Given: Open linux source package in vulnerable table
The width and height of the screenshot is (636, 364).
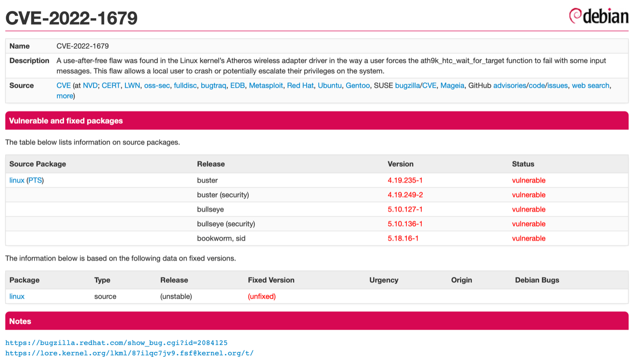Looking at the screenshot, I should 17,180.
